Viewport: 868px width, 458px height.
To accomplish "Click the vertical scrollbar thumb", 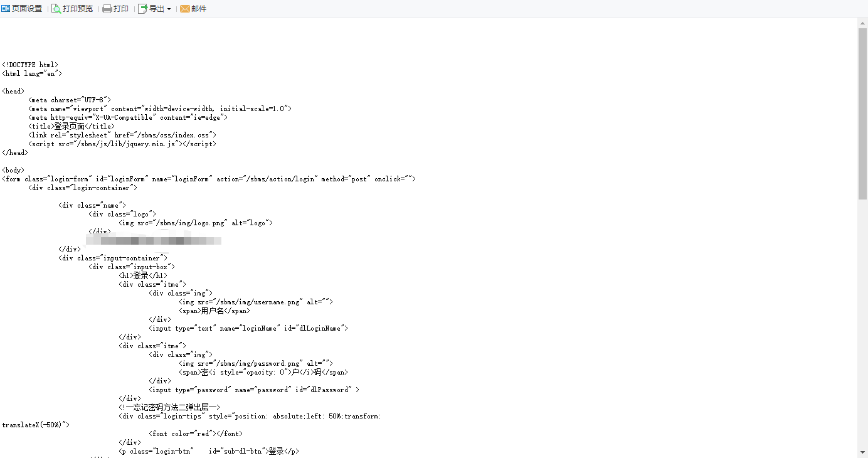I will coord(862,114).
